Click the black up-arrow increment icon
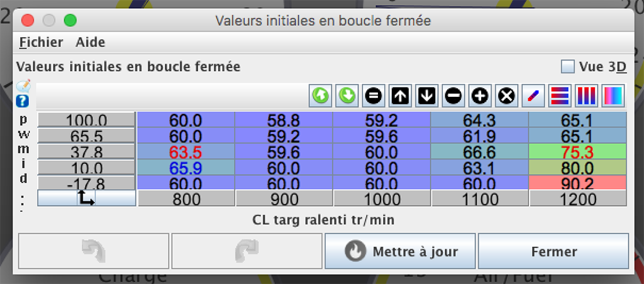Viewport: 644px width, 284px height. click(400, 96)
